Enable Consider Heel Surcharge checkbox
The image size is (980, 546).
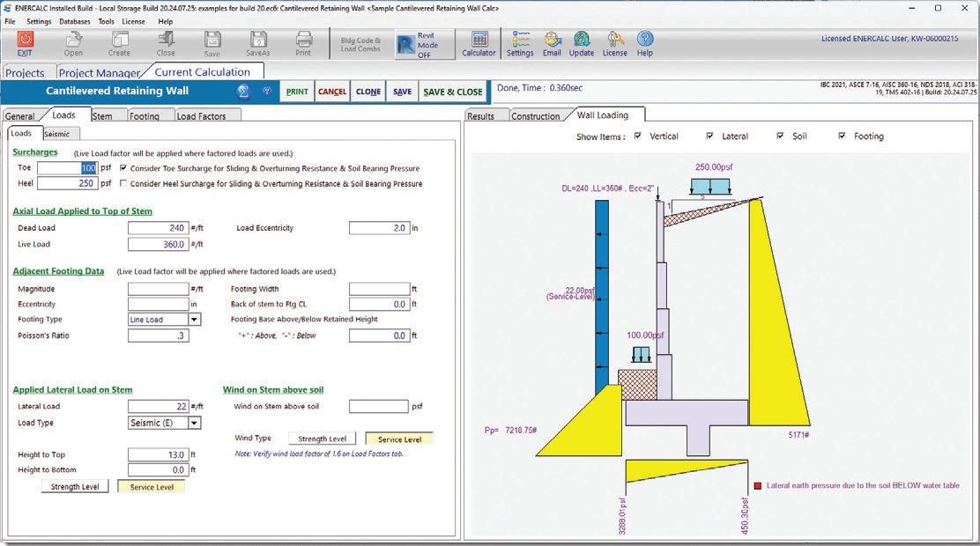tap(123, 184)
